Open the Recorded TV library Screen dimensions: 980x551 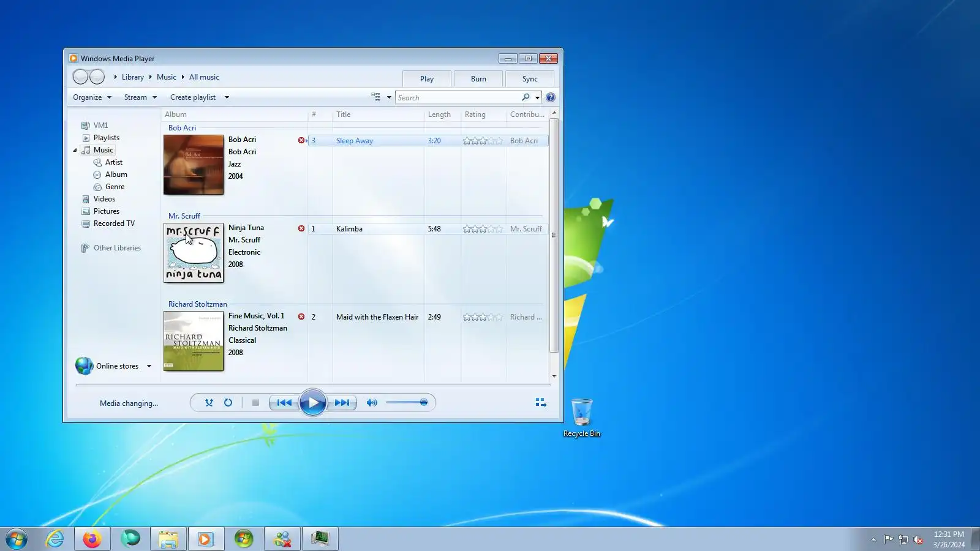pos(114,223)
